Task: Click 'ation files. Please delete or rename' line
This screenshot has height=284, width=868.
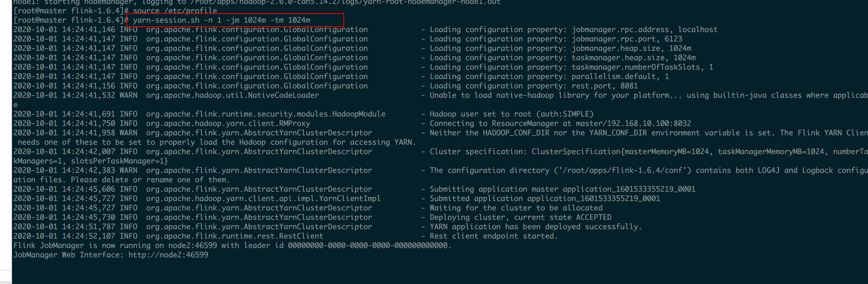Action: point(121,180)
